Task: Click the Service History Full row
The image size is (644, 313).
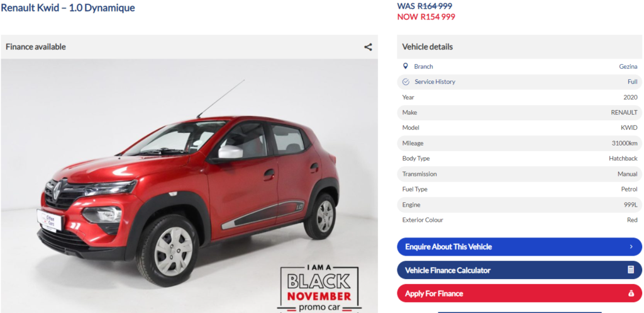Action: point(519,82)
